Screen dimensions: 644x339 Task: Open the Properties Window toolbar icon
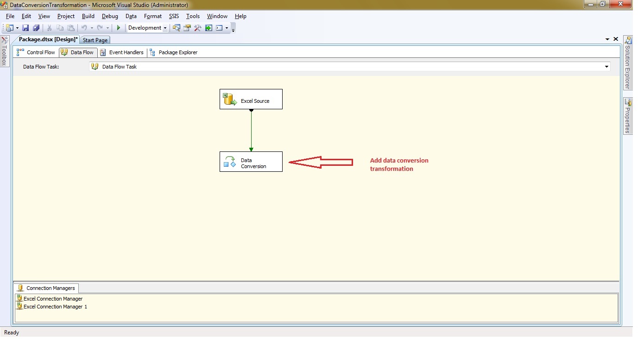point(187,28)
